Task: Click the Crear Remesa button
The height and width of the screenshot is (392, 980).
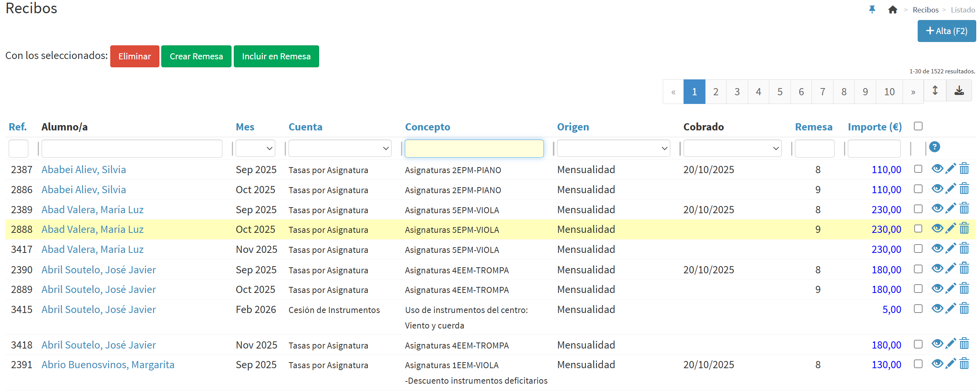Action: point(196,56)
